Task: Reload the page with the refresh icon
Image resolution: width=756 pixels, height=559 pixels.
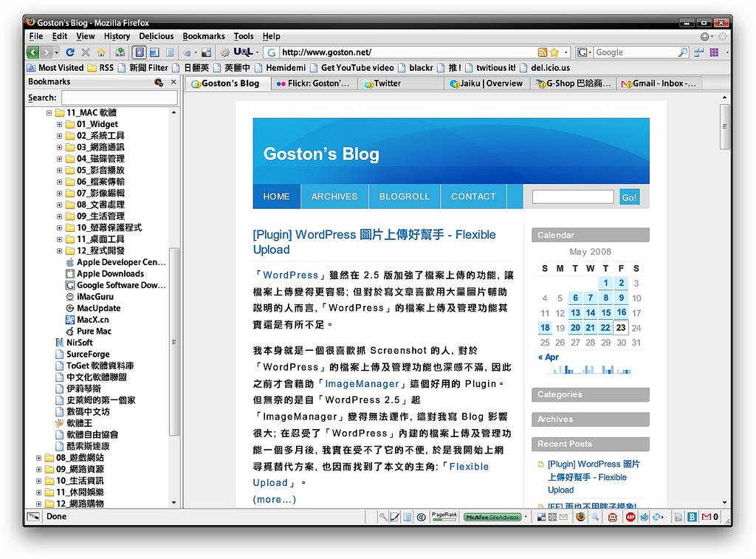Action: pos(70,52)
